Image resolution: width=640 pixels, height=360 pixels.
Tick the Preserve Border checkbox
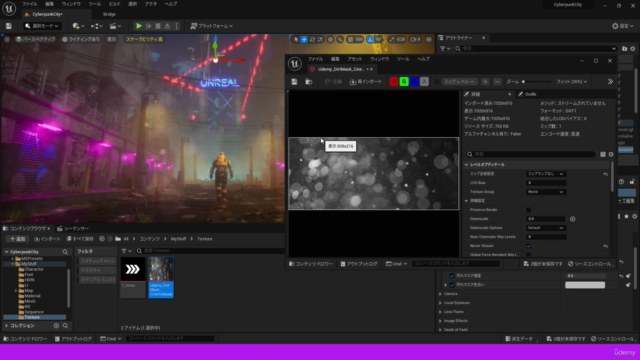click(529, 210)
